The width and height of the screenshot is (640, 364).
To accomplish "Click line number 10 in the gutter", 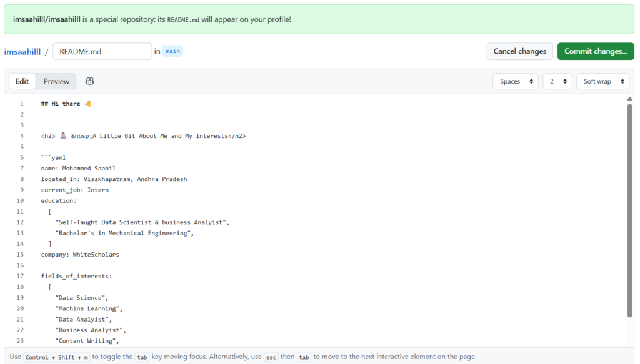I will pyautogui.click(x=20, y=200).
